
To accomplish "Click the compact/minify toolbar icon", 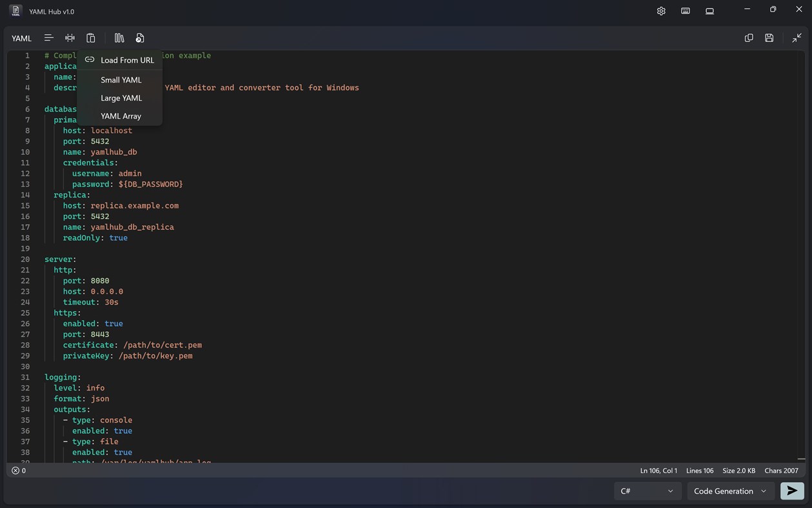I will coord(70,38).
